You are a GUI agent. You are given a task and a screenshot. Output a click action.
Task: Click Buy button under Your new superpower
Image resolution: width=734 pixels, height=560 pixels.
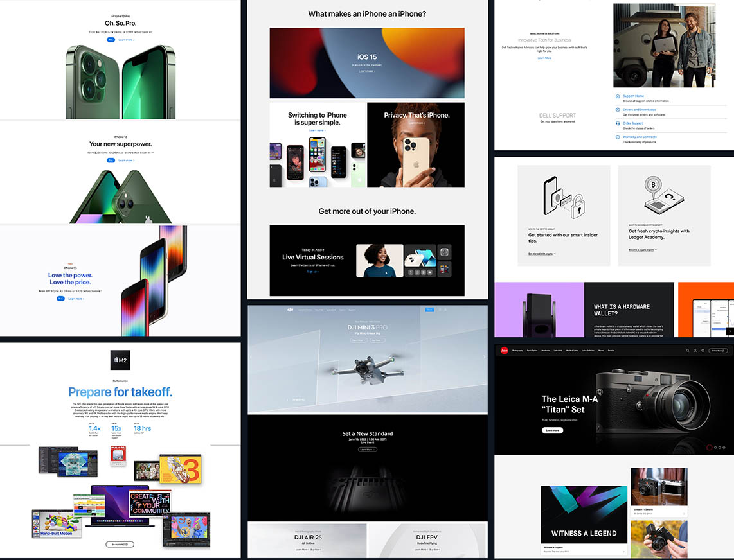[111, 161]
